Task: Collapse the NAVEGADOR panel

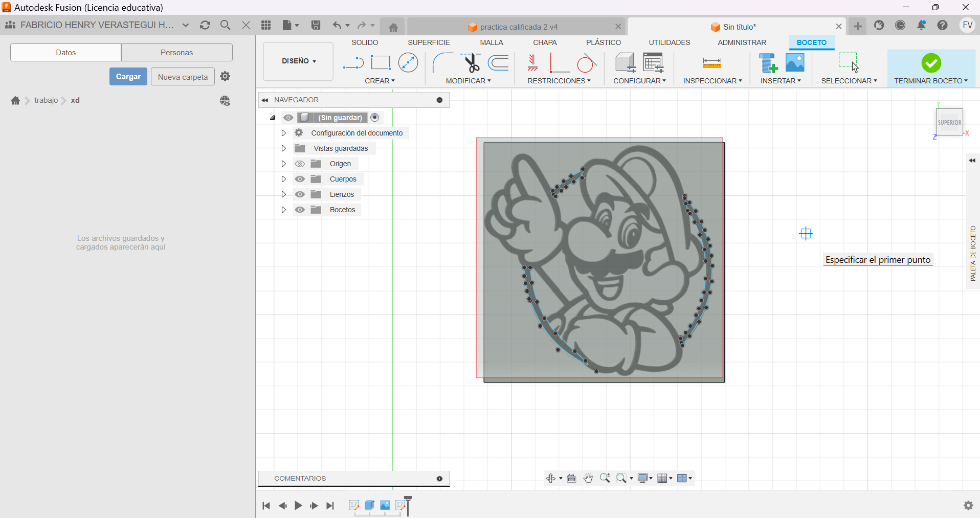Action: (x=265, y=100)
